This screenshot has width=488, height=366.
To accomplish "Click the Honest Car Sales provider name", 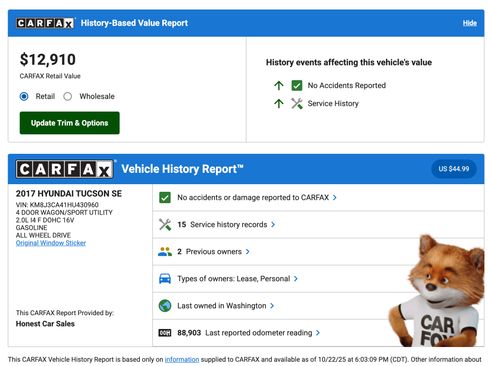I will [x=45, y=324].
